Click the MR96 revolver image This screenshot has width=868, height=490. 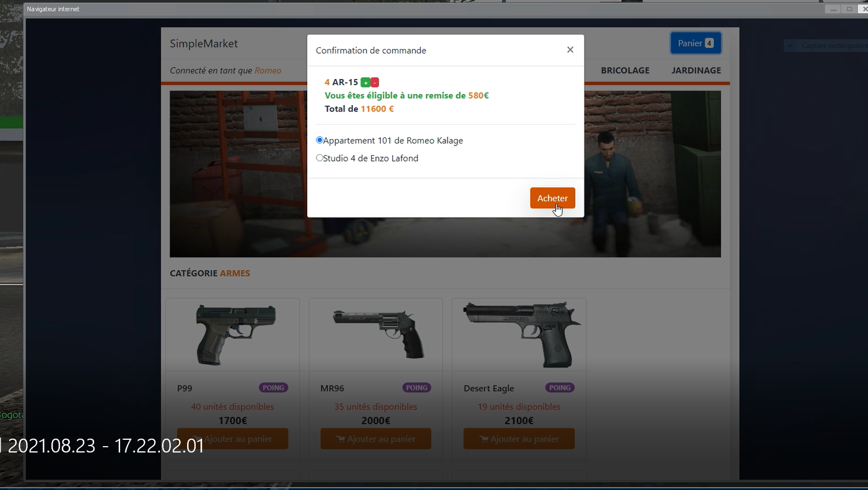(379, 334)
